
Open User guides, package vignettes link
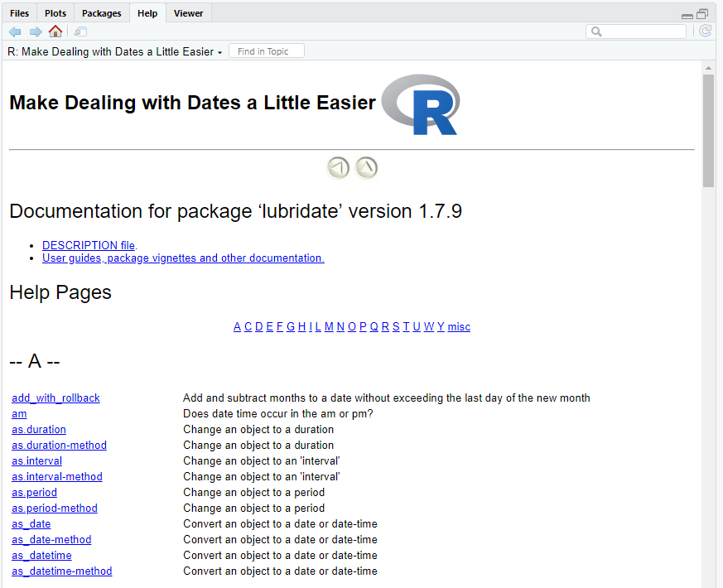(183, 258)
